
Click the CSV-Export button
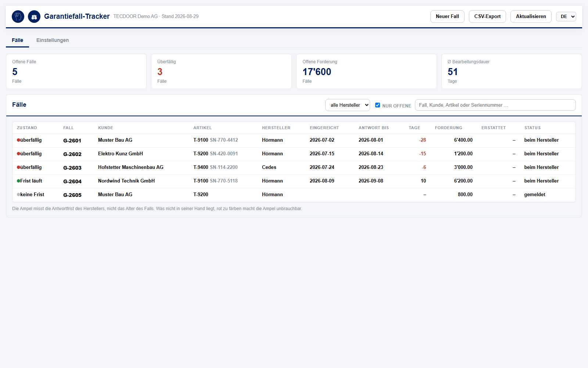point(487,17)
